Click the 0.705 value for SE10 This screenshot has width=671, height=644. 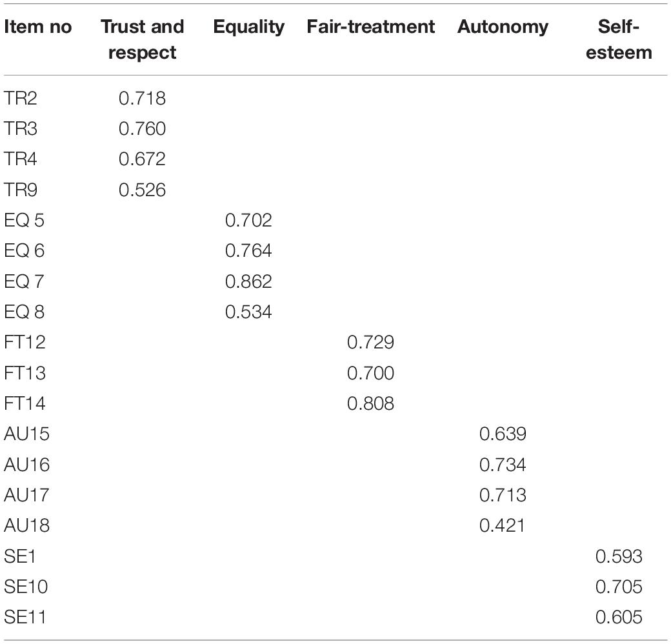(x=619, y=586)
